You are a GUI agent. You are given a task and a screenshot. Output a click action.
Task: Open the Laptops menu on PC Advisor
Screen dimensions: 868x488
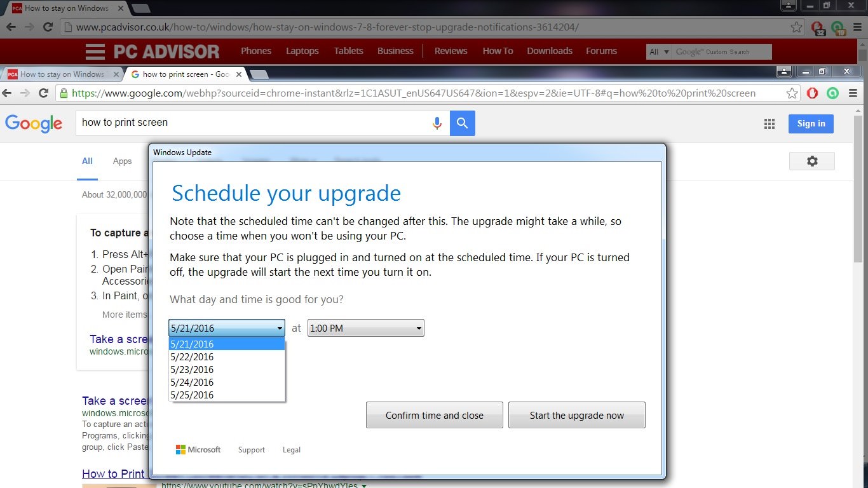coord(302,51)
